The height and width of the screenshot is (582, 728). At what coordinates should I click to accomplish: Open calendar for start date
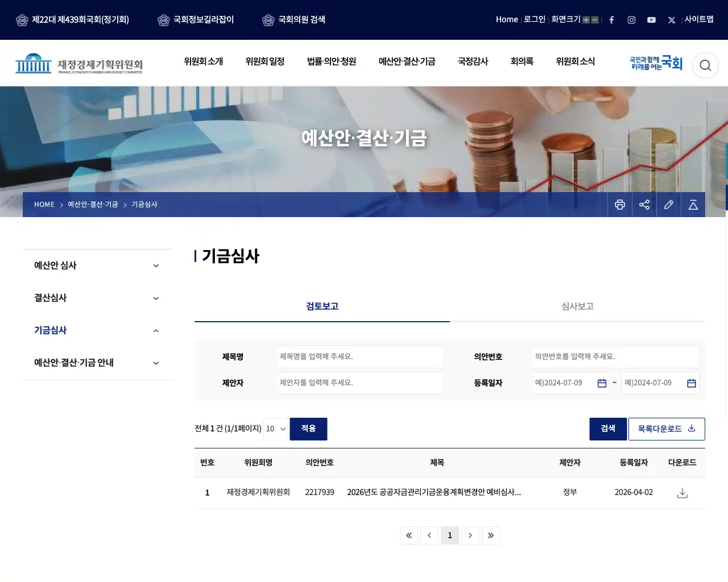(602, 383)
